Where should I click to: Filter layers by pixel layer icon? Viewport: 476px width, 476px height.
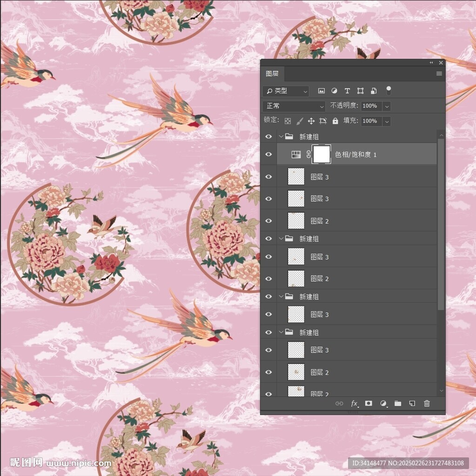[321, 91]
